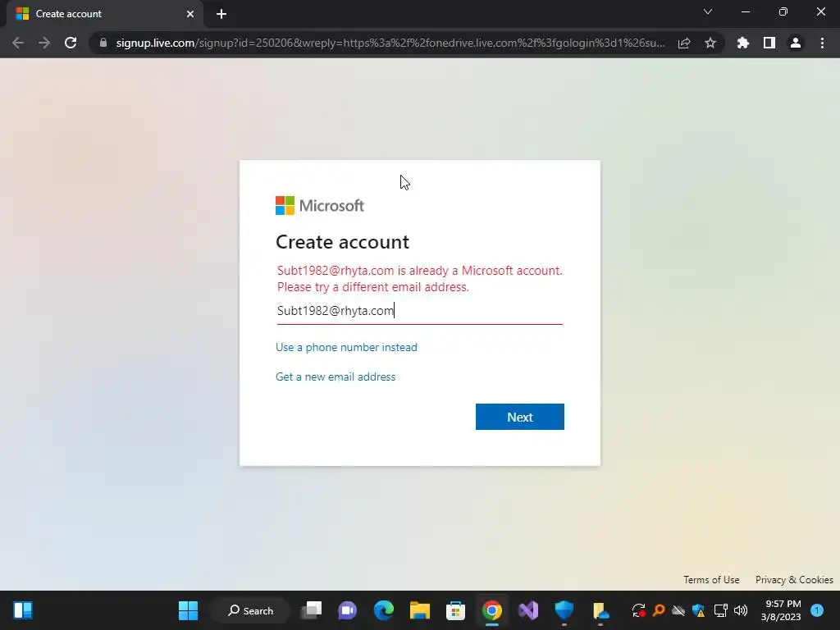
Task: Open Visual Studio from the taskbar
Action: pyautogui.click(x=528, y=610)
